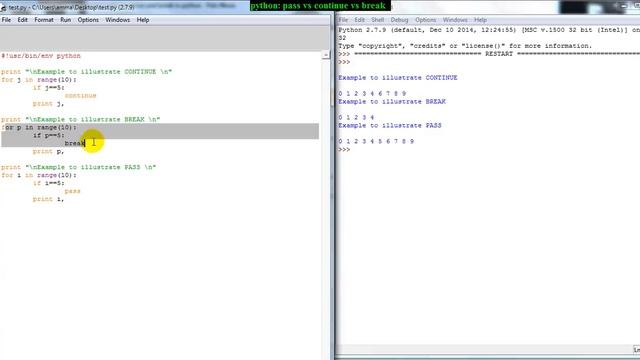Click shell output 'Example to illustrate CONTINUE'
The width and height of the screenshot is (640, 360).
pos(398,78)
